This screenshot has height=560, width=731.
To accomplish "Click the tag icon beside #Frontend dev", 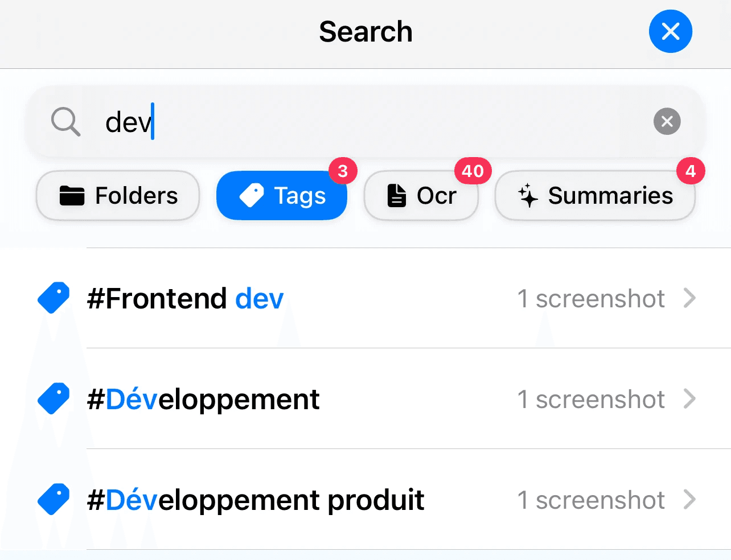I will tap(54, 298).
